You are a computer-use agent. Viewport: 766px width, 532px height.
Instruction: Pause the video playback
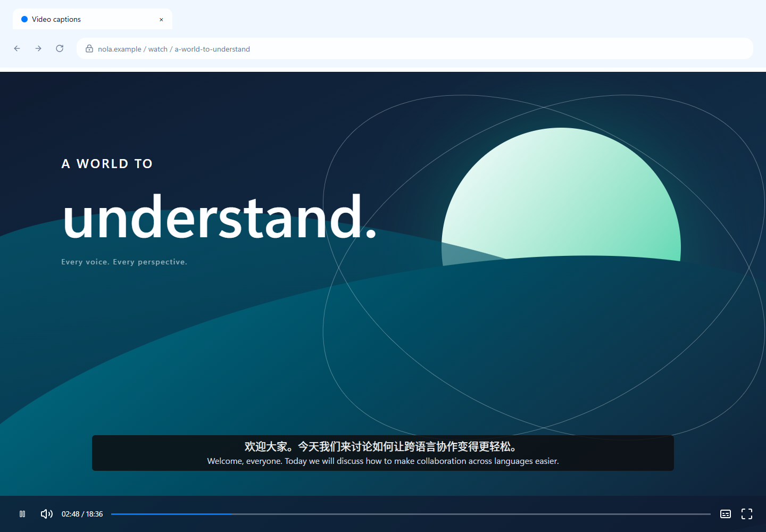tap(22, 514)
